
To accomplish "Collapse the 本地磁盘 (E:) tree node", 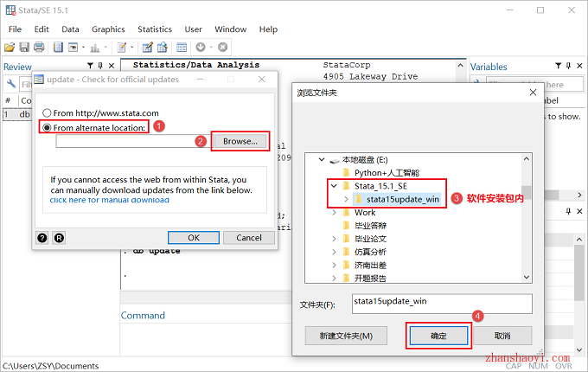I will (322, 159).
